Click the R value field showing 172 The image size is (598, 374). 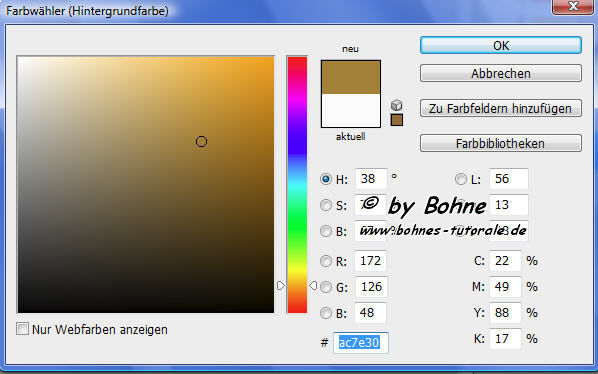tap(371, 261)
